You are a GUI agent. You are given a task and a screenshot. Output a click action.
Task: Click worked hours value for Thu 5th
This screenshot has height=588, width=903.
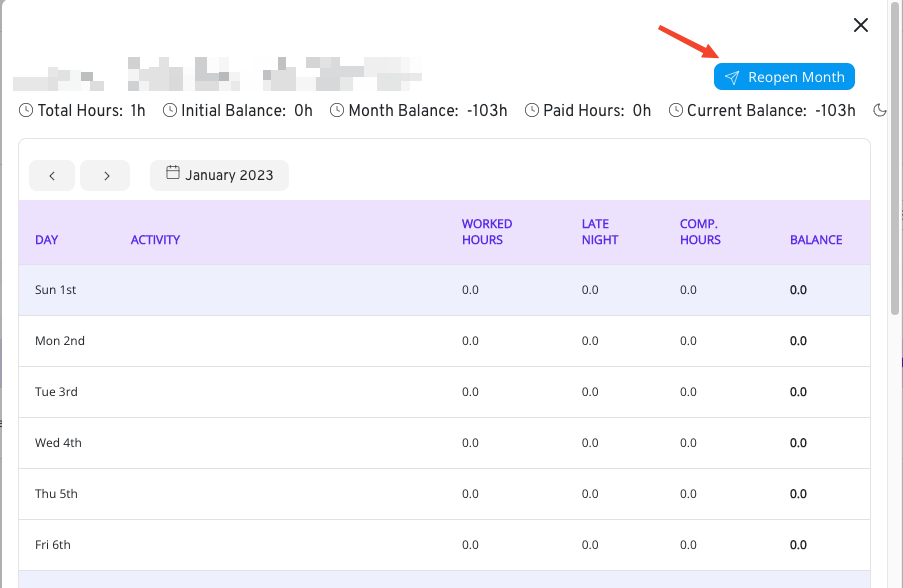click(x=471, y=494)
